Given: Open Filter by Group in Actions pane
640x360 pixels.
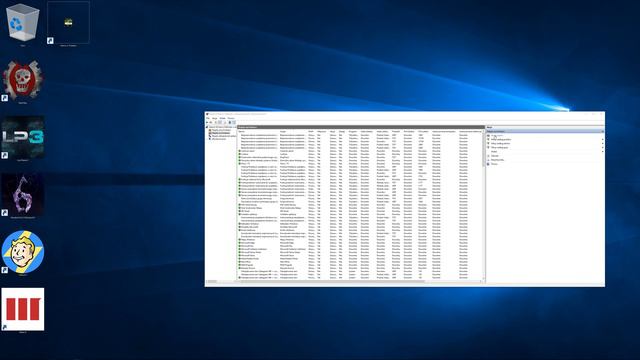Looking at the screenshot, I should (x=545, y=147).
